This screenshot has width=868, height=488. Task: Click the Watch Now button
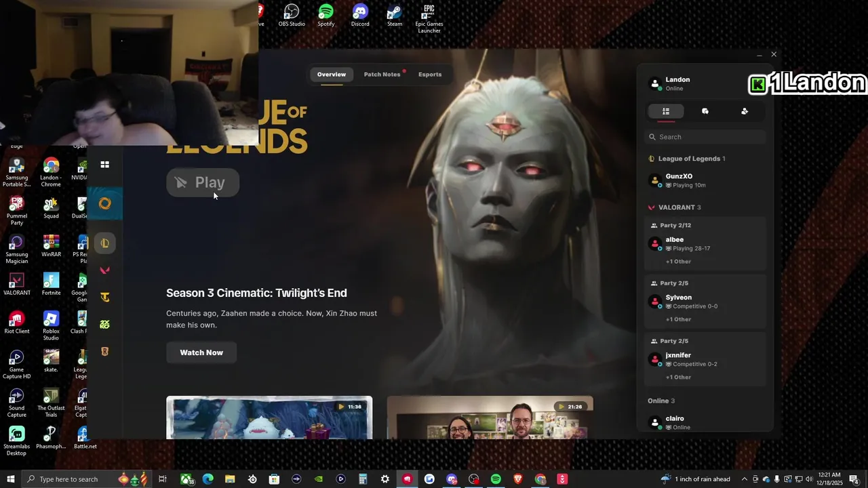[201, 352]
